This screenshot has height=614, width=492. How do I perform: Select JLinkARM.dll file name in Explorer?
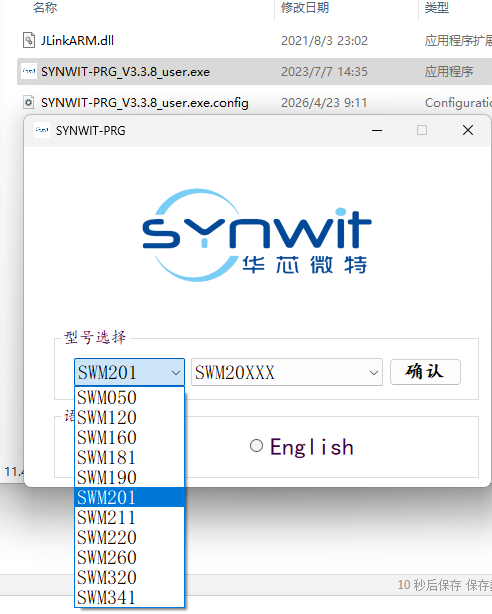[78, 40]
